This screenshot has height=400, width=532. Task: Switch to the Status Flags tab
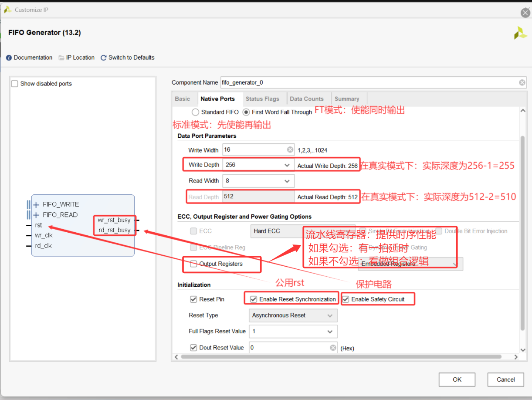click(262, 99)
